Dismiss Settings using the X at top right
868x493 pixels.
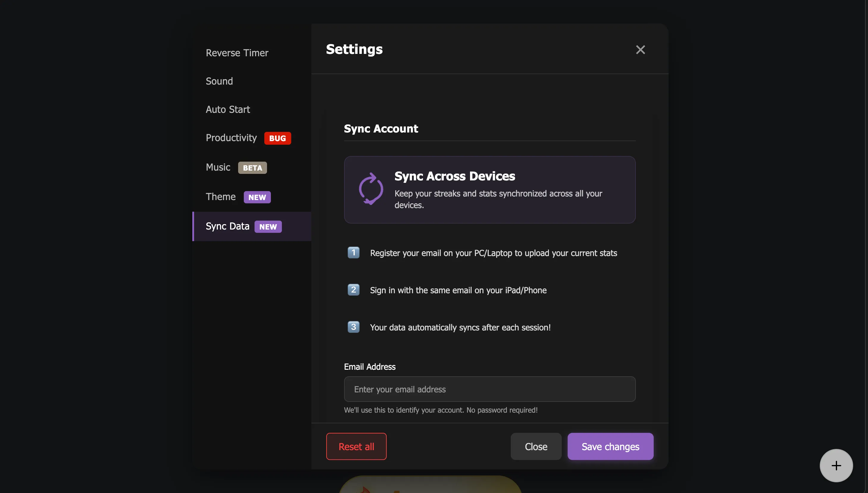(x=640, y=49)
